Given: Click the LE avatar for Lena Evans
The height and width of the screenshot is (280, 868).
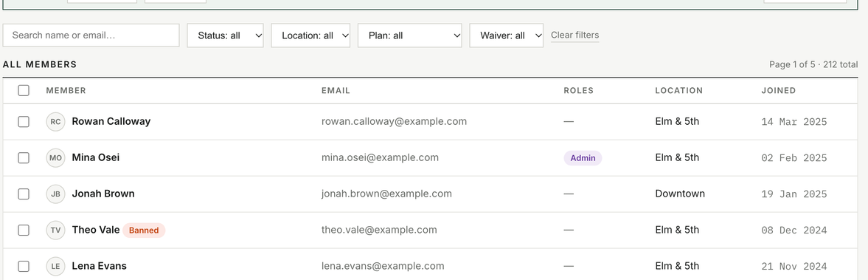Looking at the screenshot, I should click(x=55, y=266).
